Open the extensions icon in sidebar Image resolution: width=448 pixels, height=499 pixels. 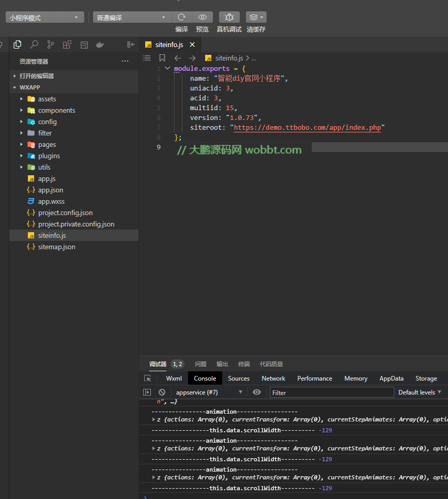[x=67, y=44]
